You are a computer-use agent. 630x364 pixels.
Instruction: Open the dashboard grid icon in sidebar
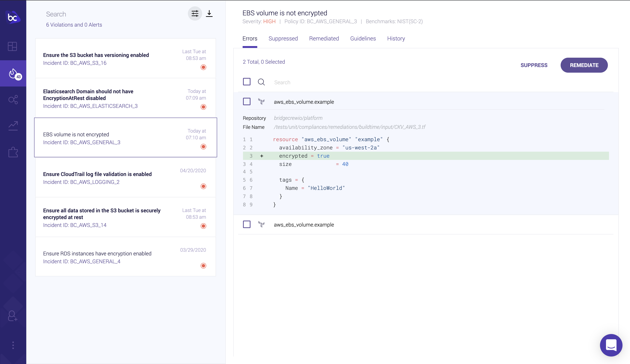coord(13,46)
